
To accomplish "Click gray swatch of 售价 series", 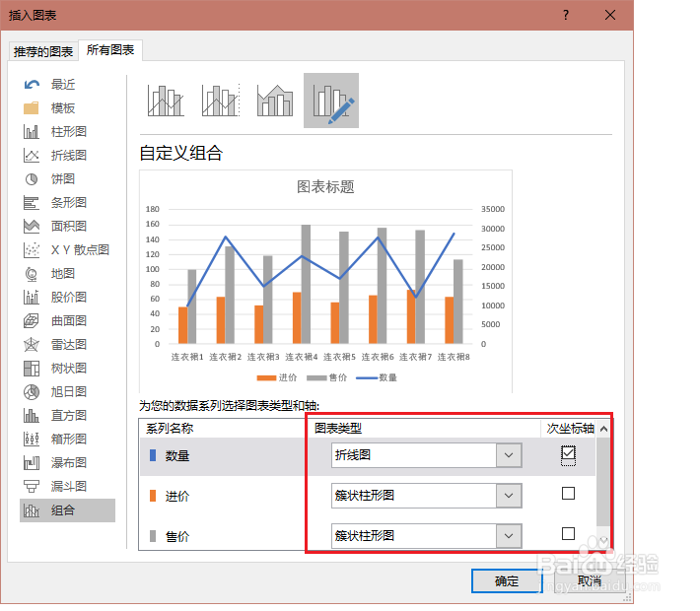I will click(153, 535).
